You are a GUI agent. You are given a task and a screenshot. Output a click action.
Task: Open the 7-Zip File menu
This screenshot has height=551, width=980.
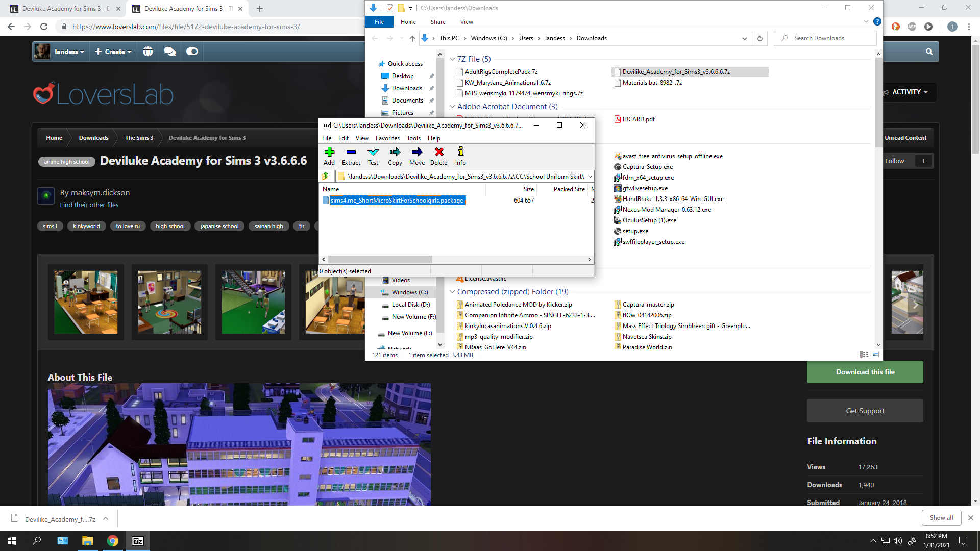point(327,138)
